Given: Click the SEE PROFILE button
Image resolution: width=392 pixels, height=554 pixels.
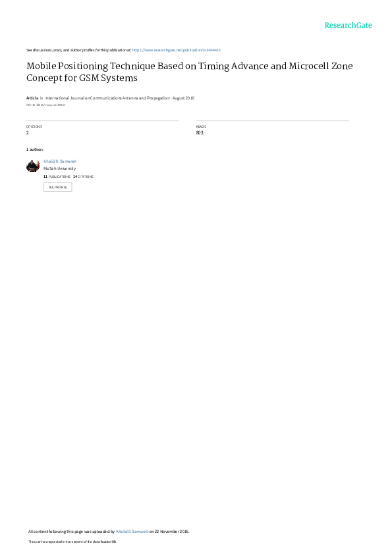Looking at the screenshot, I should click(x=57, y=187).
